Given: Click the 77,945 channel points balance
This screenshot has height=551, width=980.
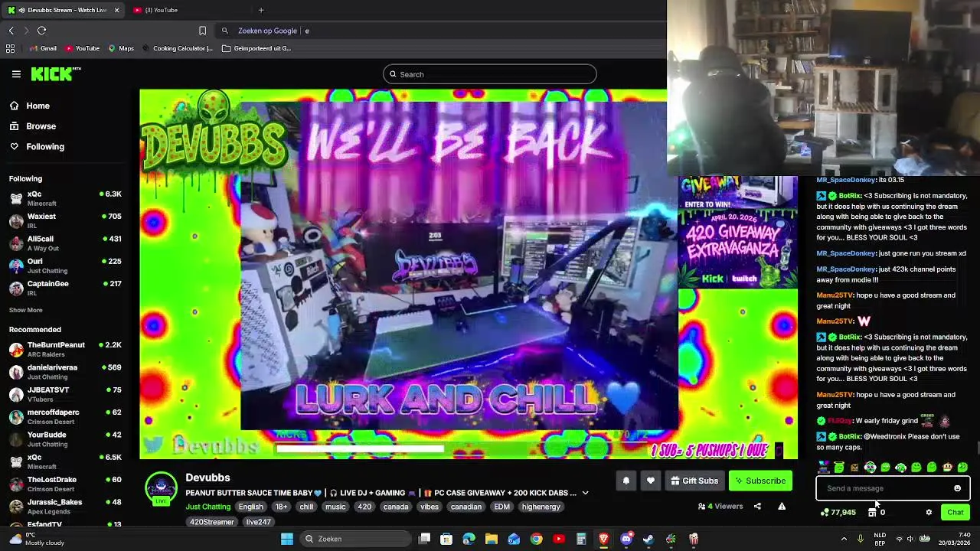Looking at the screenshot, I should coord(838,513).
